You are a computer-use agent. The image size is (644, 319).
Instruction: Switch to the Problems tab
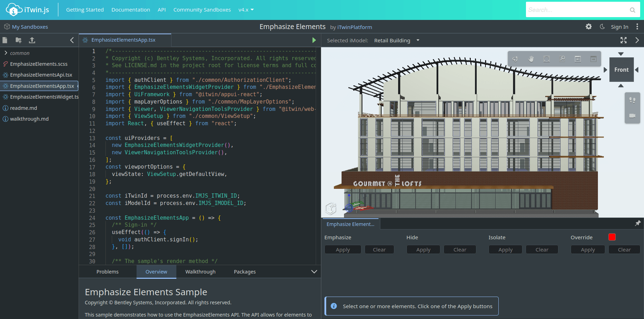(x=108, y=272)
